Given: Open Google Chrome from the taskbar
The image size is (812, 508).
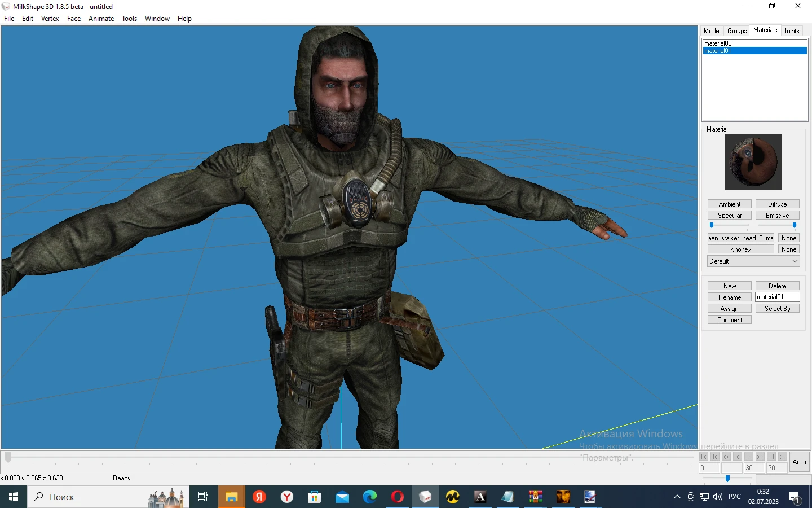Looking at the screenshot, I should 369,497.
